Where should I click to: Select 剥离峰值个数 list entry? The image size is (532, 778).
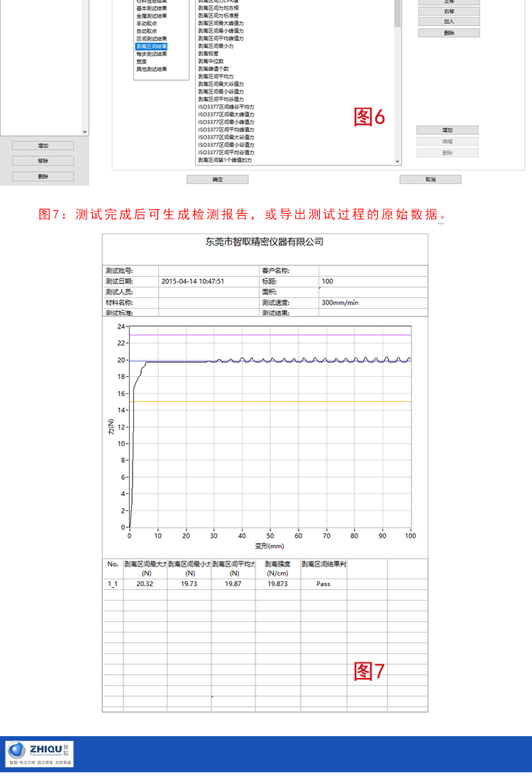pos(214,69)
